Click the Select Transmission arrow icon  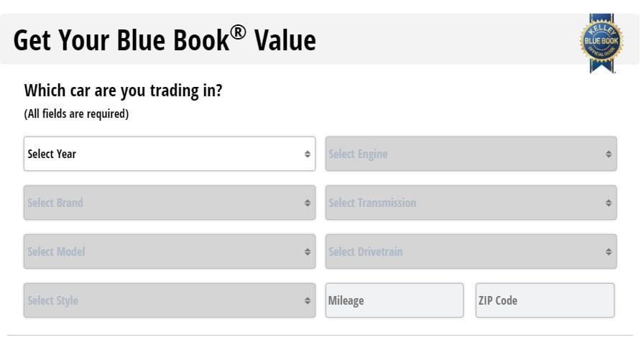[x=609, y=203]
